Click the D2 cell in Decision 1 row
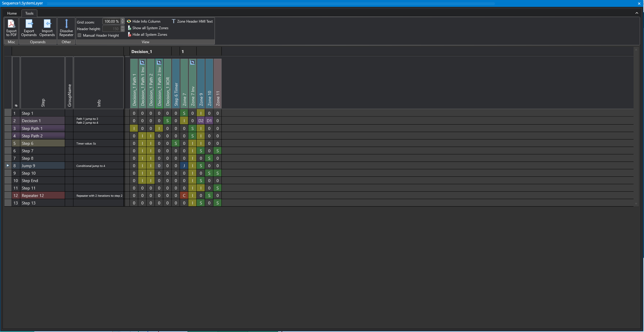Image resolution: width=644 pixels, height=332 pixels. click(x=201, y=121)
